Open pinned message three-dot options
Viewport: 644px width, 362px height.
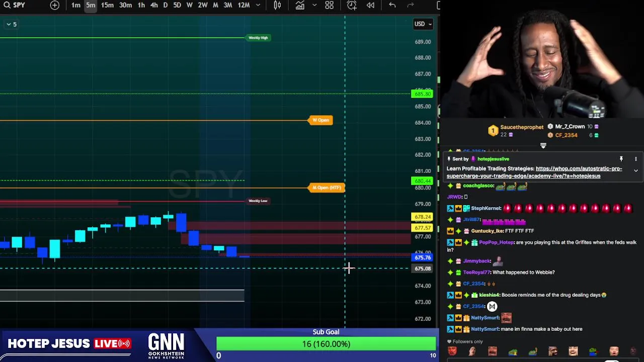(x=635, y=159)
